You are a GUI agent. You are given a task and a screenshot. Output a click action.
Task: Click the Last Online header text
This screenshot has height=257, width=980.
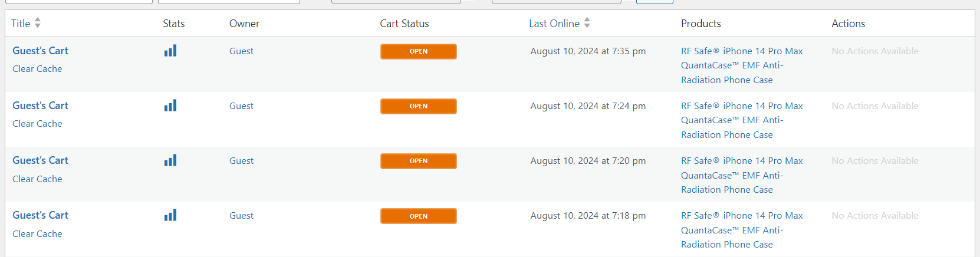point(554,24)
